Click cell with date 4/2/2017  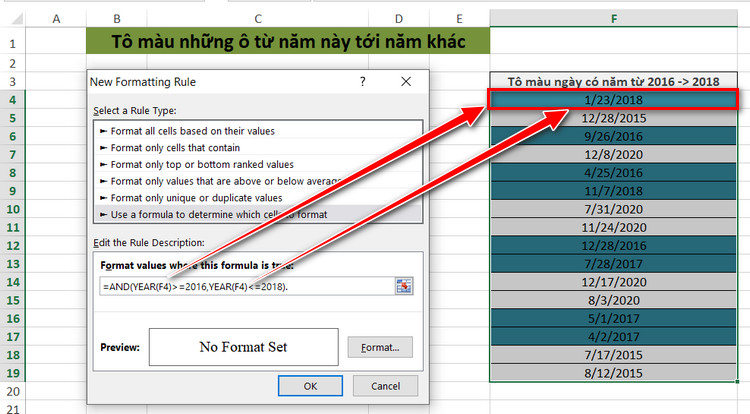point(614,337)
